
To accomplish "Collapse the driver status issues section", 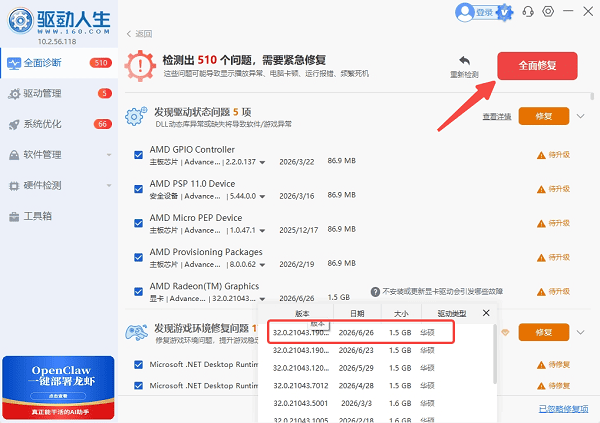I will (580, 116).
